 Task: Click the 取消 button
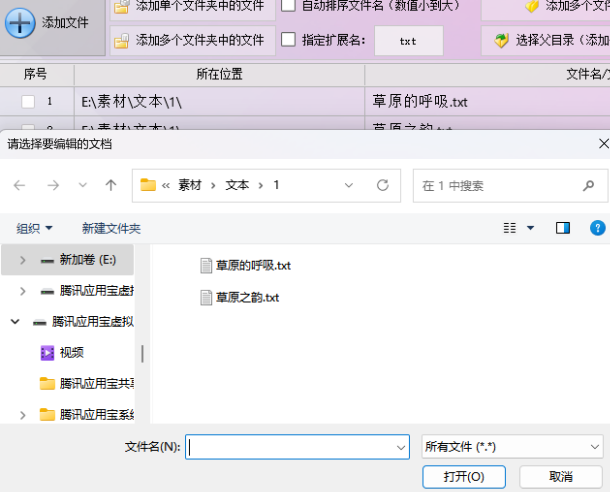tap(561, 476)
